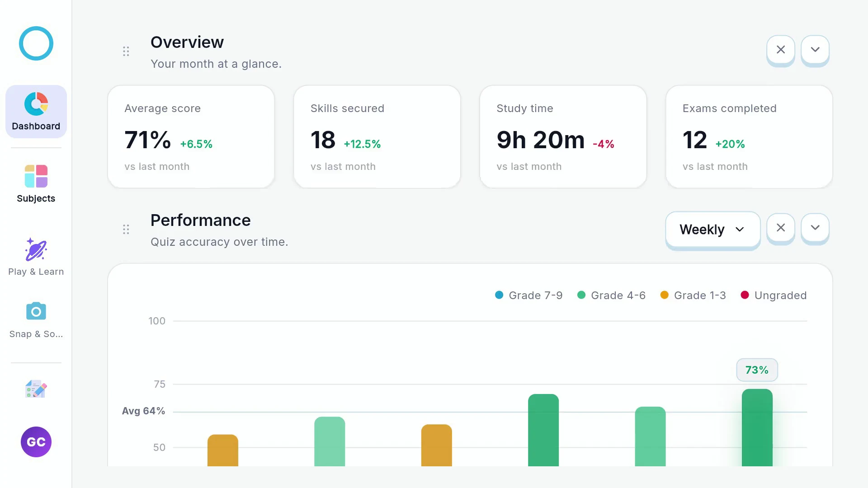This screenshot has width=868, height=488.
Task: Open the Skills secured card
Action: point(377,137)
